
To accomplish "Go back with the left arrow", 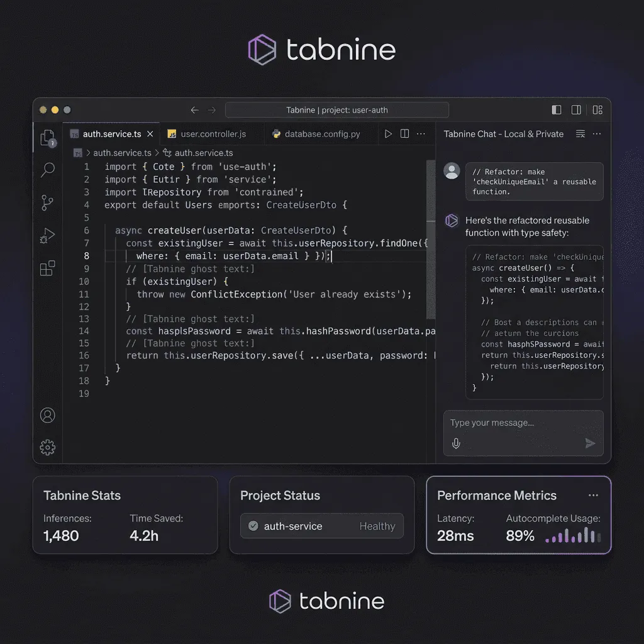I will [195, 110].
